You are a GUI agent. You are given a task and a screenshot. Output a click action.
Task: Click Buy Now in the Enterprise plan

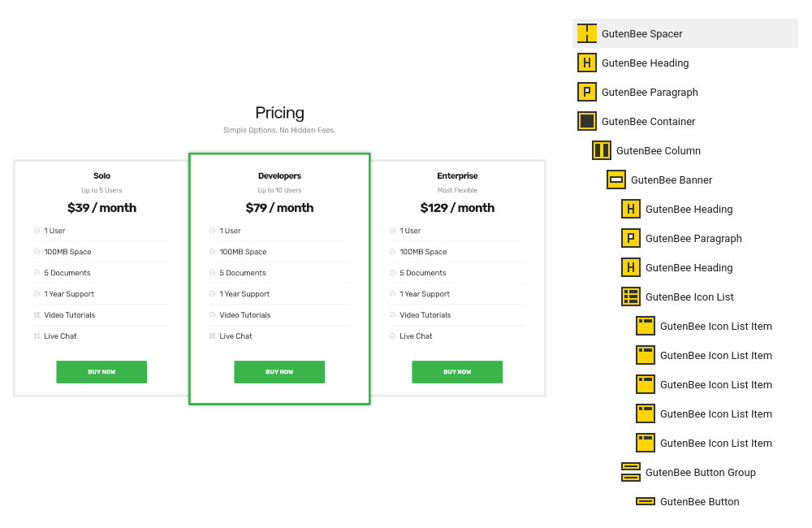[456, 372]
